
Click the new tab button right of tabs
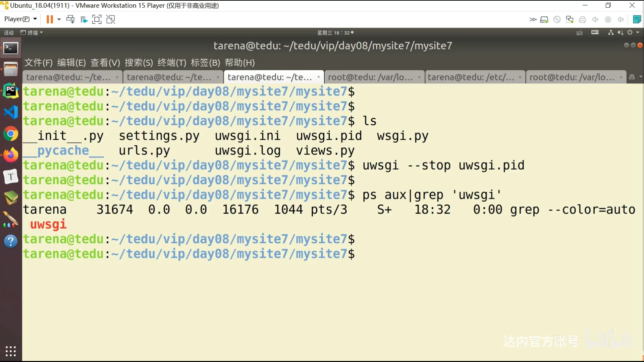point(632,77)
